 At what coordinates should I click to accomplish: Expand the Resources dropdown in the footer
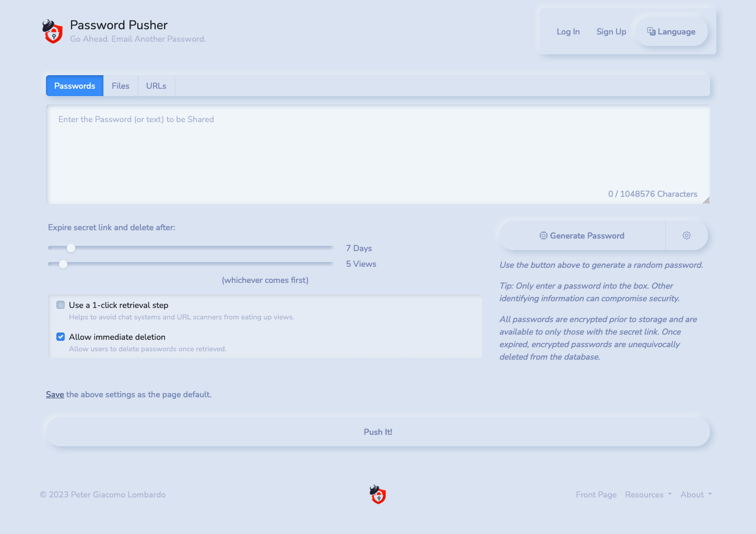pos(648,494)
